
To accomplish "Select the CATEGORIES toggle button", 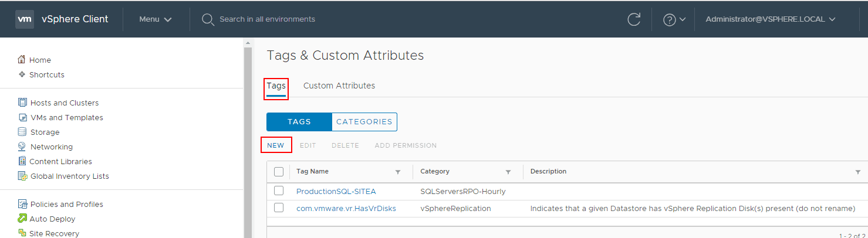I will 364,122.
